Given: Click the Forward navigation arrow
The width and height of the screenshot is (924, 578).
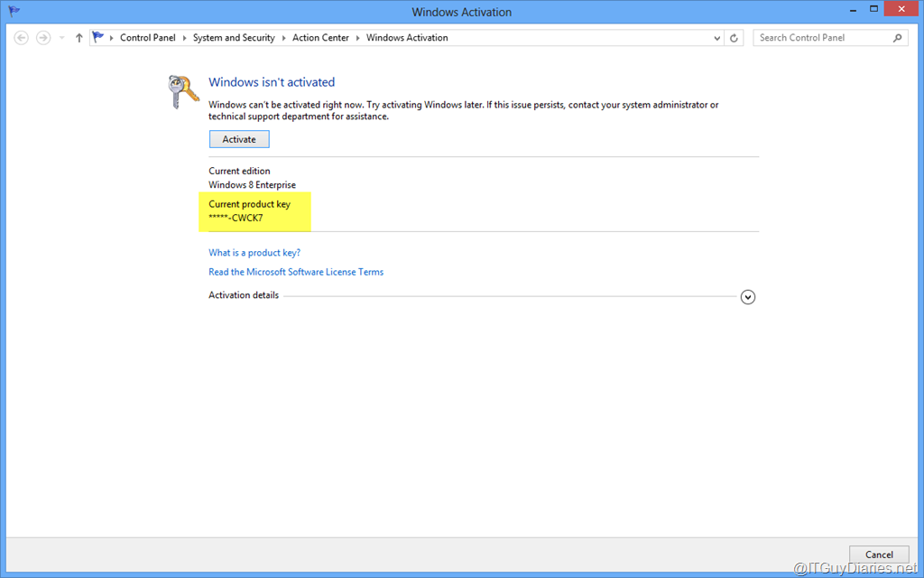Looking at the screenshot, I should 43,38.
